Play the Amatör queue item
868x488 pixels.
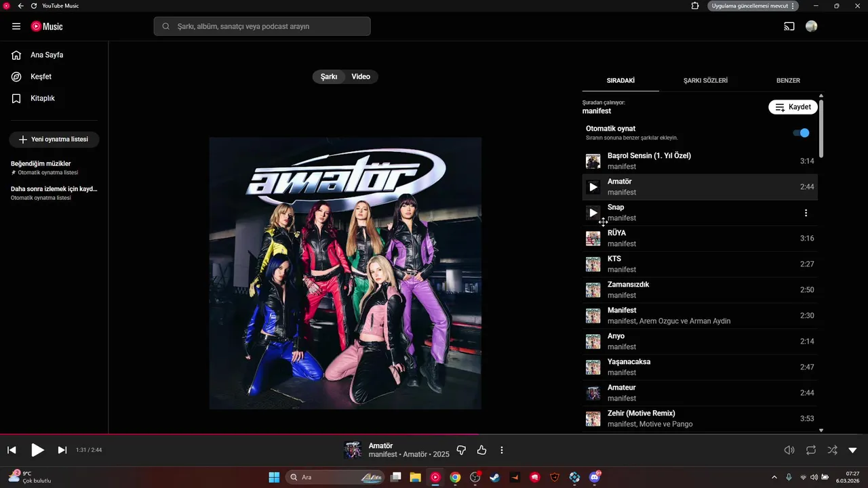593,187
